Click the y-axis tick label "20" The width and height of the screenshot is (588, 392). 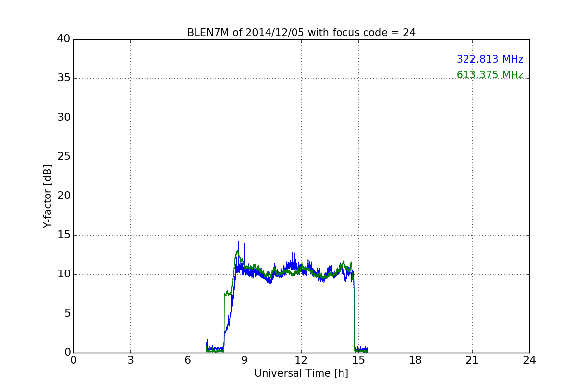64,196
